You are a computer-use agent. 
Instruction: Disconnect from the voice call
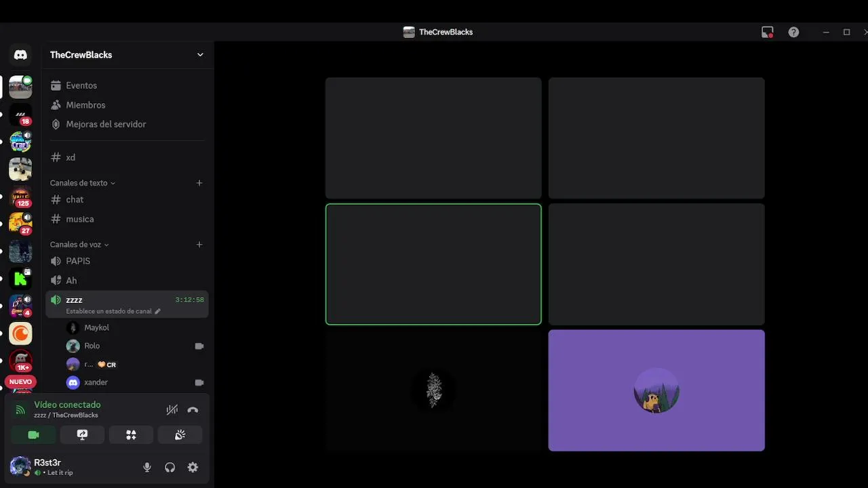click(193, 409)
